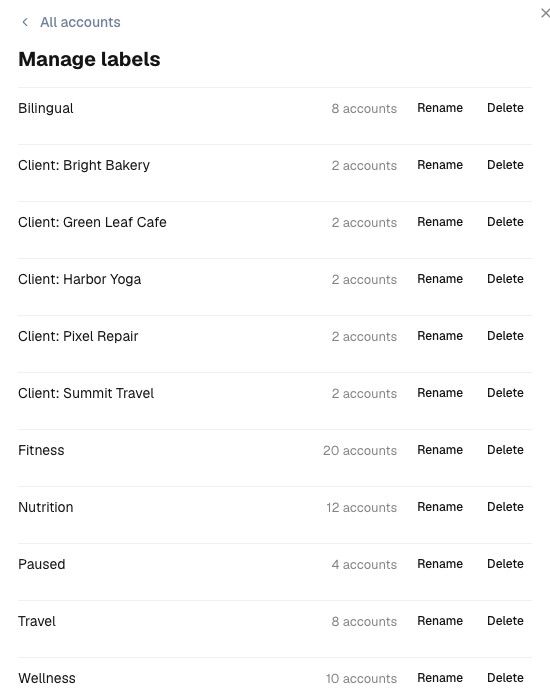The image size is (550, 700).
Task: Delete the Client: Green Leaf Cafe label
Action: pyautogui.click(x=505, y=222)
